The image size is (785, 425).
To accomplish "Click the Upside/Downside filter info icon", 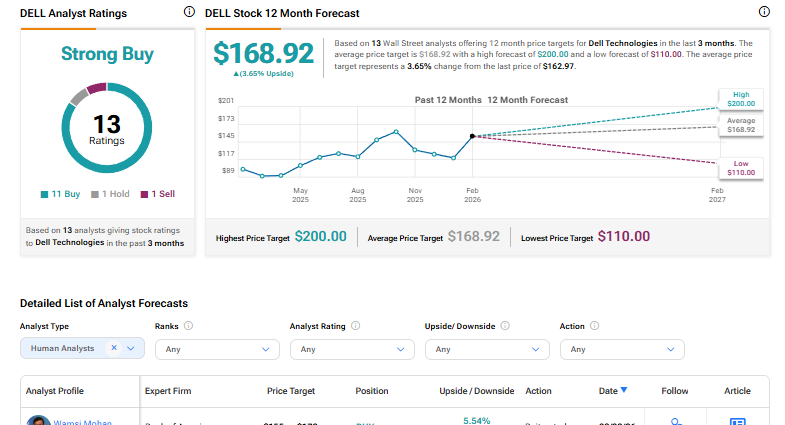I will (x=504, y=326).
